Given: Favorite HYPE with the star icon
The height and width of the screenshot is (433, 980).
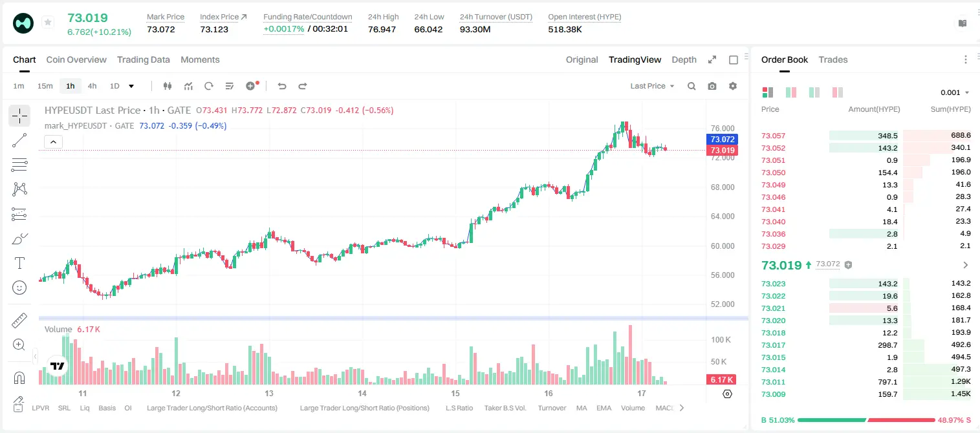Looking at the screenshot, I should point(48,23).
